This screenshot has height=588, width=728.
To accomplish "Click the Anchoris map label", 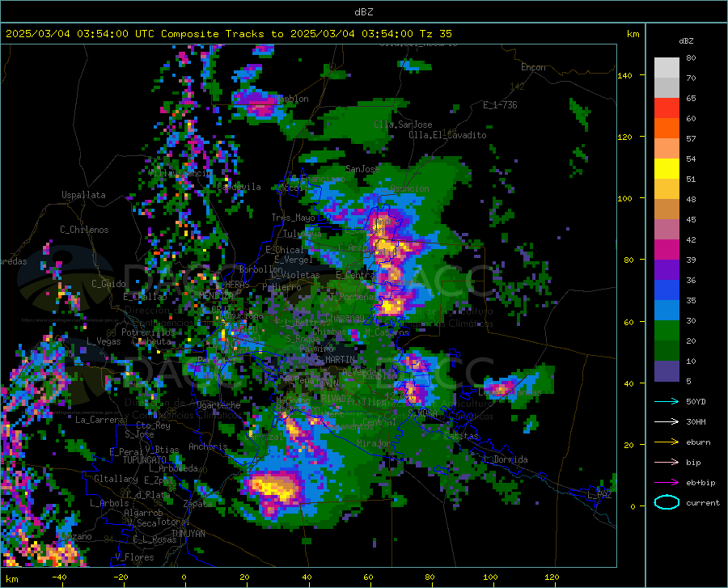I will pyautogui.click(x=208, y=447).
